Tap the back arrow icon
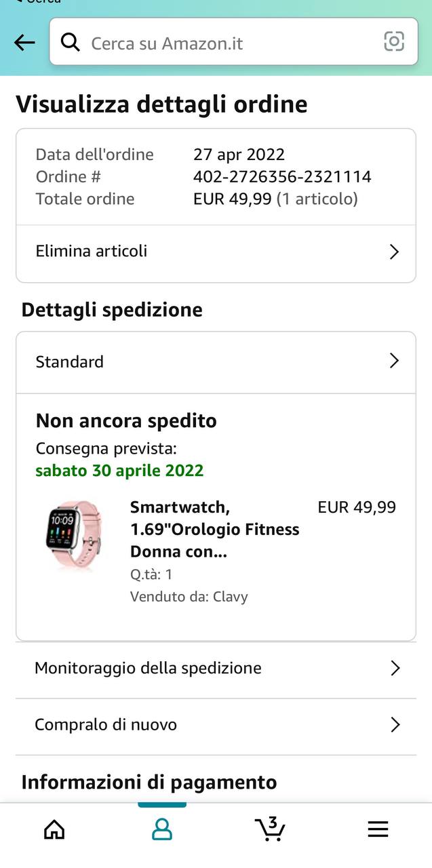Viewport: 432px width, 868px height. [x=24, y=43]
